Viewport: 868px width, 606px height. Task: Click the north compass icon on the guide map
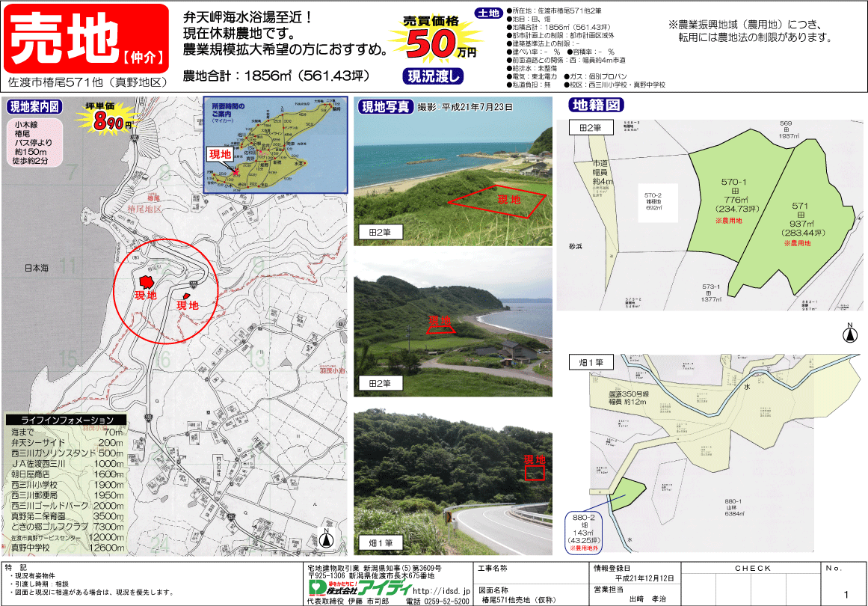[x=326, y=539]
